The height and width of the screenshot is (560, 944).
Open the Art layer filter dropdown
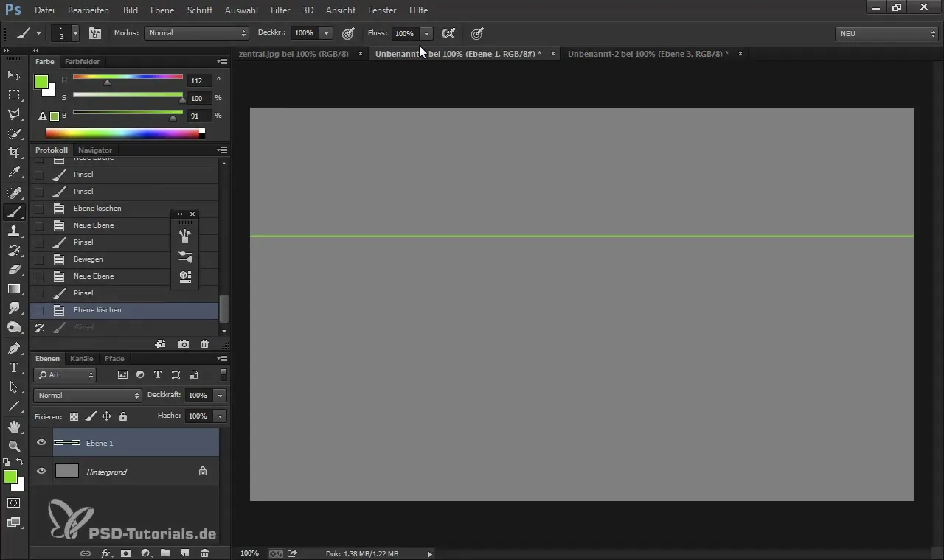point(65,375)
